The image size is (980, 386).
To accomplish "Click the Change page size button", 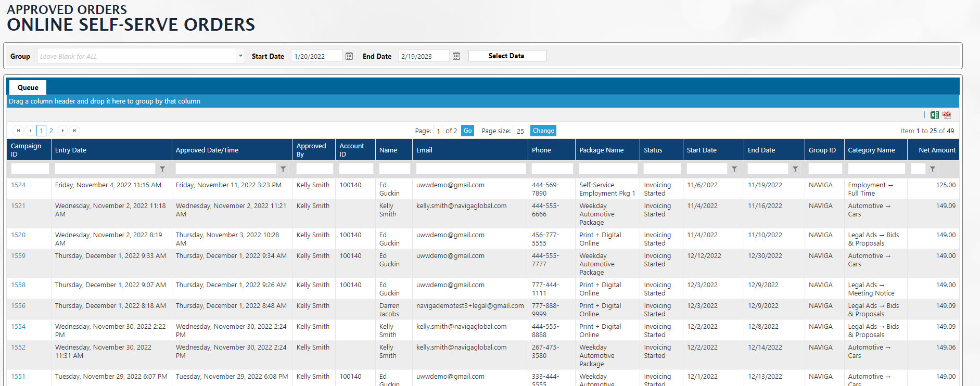I will pos(543,131).
